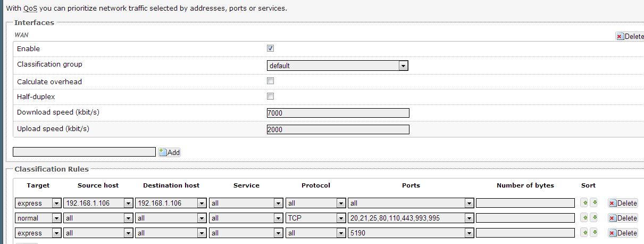Click the Upload speed field showing 2000
644x244 pixels.
click(x=338, y=129)
